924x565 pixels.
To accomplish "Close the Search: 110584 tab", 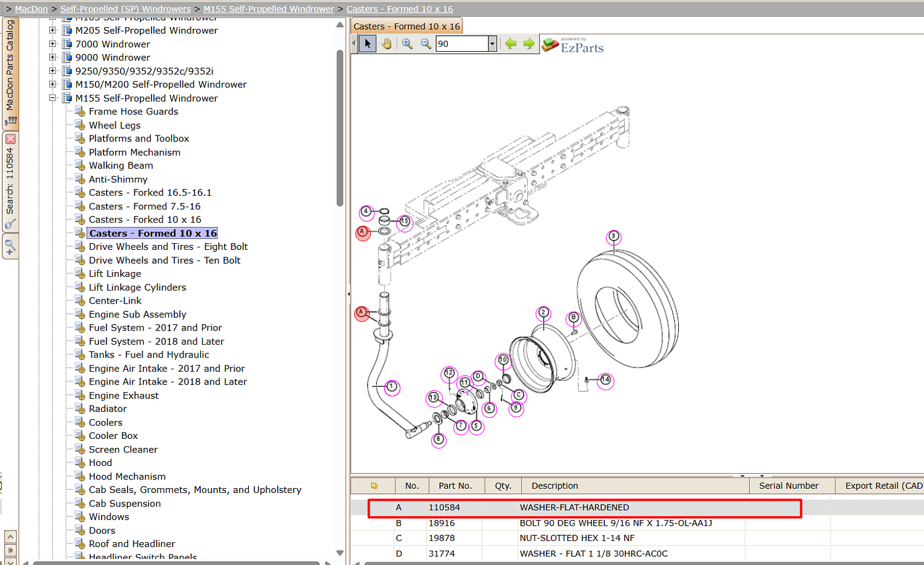I will click(10, 139).
